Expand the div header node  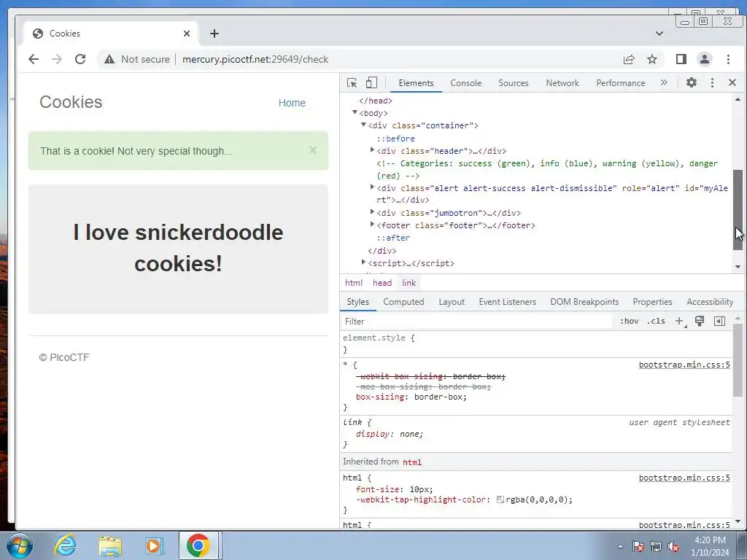click(x=372, y=150)
